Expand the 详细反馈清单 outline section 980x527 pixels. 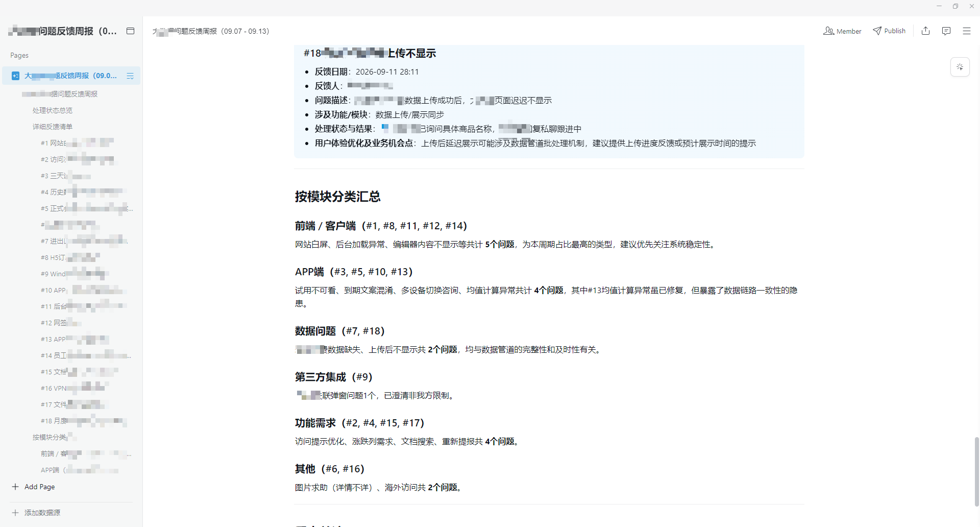[x=53, y=127]
